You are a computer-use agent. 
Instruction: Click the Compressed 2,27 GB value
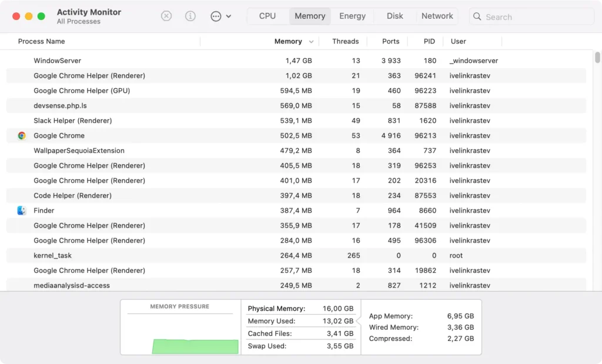(460, 338)
